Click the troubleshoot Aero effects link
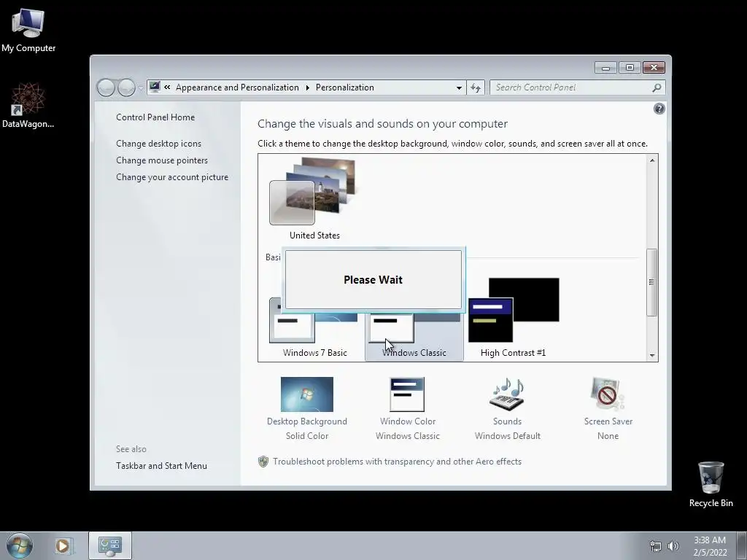The width and height of the screenshot is (747, 560). pyautogui.click(x=397, y=462)
